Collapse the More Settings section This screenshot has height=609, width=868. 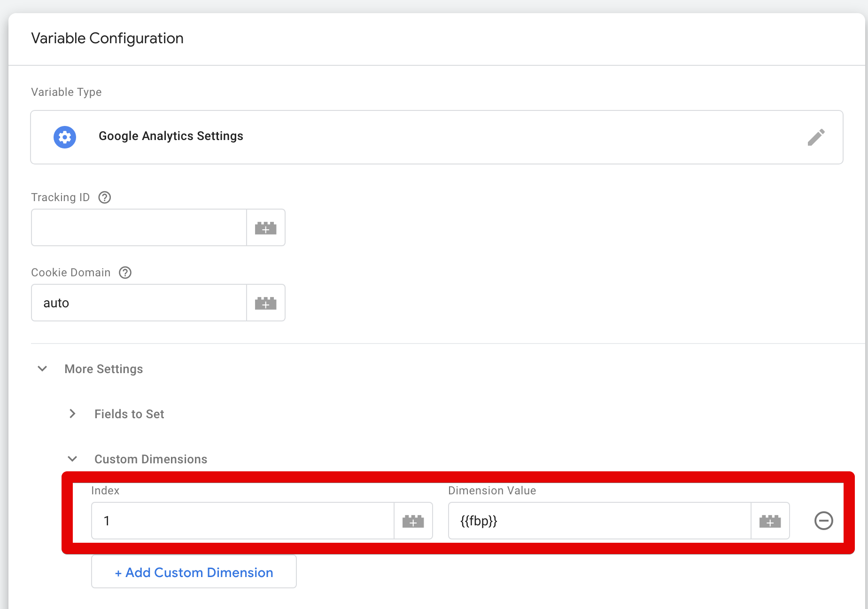[x=42, y=369]
